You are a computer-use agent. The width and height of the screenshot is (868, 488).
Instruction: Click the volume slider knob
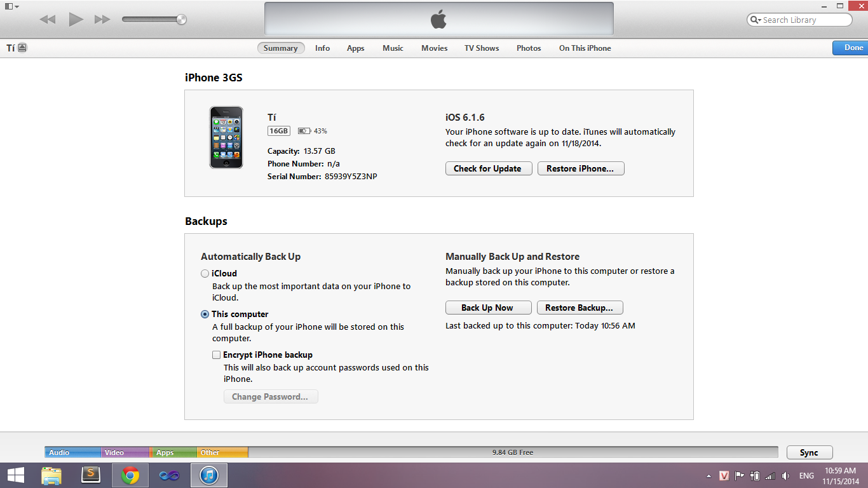182,20
